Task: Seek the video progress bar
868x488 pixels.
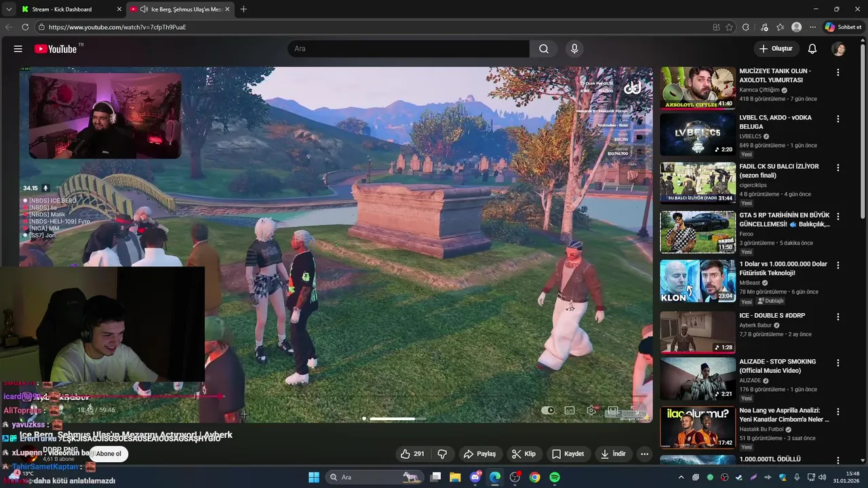Action: [336, 396]
